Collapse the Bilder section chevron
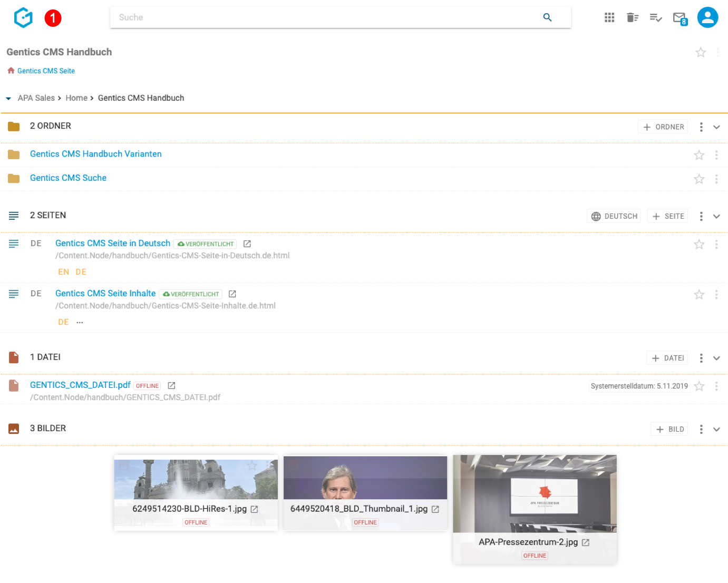Viewport: 728px width, 583px height. [x=716, y=429]
